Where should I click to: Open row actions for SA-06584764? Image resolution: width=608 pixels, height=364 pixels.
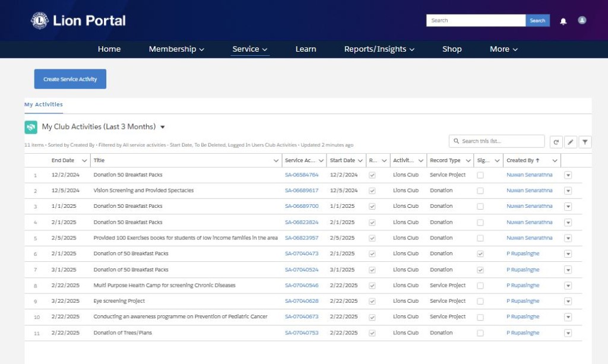point(568,175)
